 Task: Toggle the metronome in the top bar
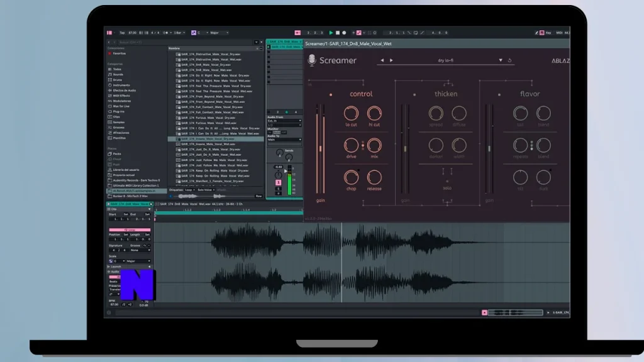(165, 33)
